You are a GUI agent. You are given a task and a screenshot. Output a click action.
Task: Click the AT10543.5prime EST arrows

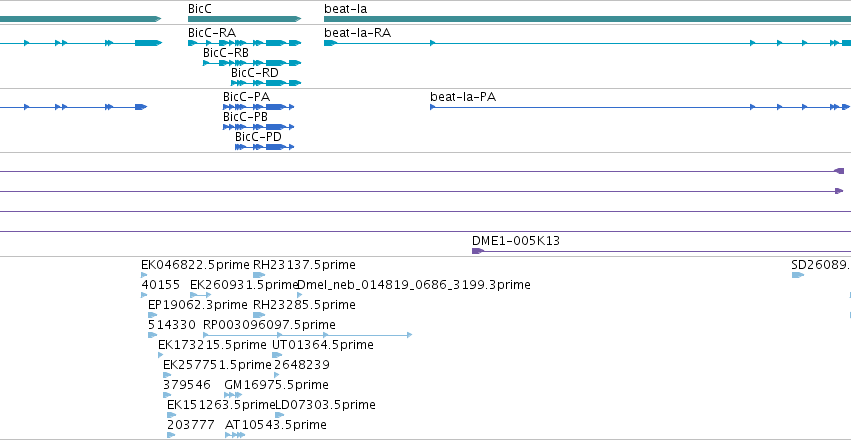coord(235,435)
